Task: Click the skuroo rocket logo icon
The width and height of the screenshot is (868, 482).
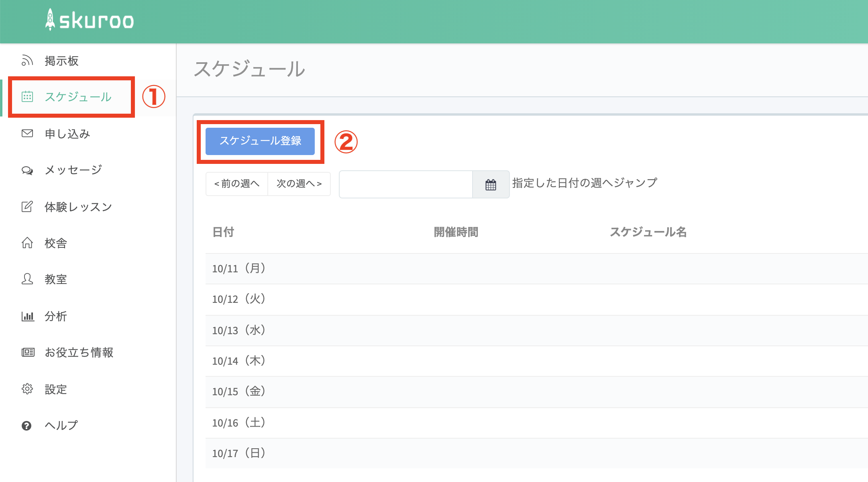Action: (50, 19)
